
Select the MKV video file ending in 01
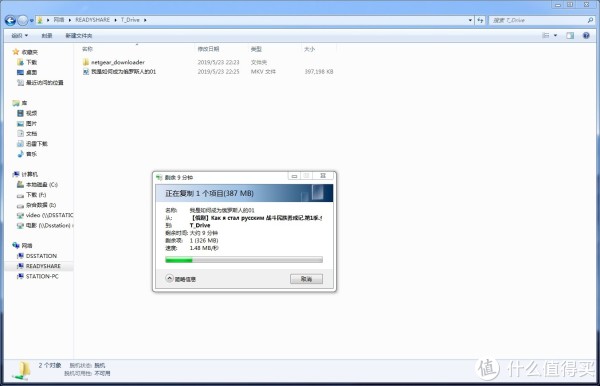123,72
